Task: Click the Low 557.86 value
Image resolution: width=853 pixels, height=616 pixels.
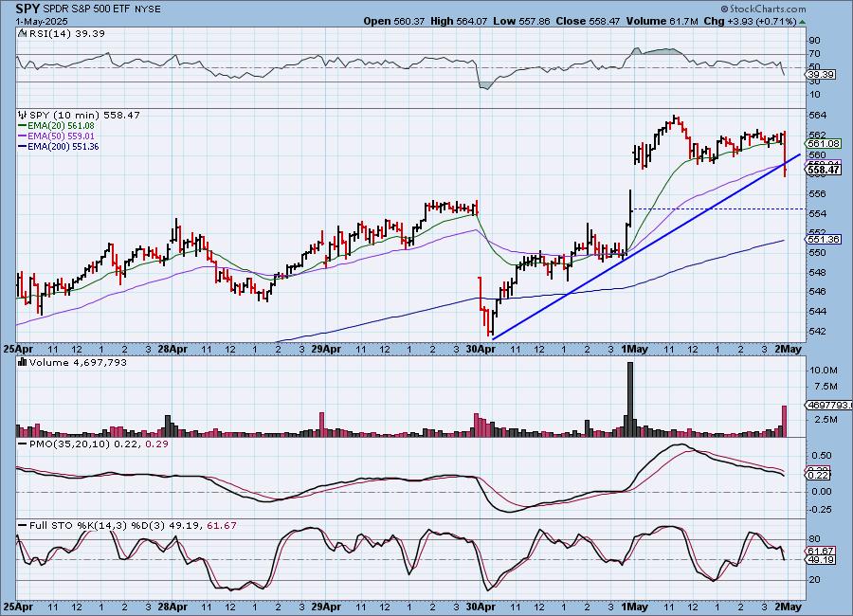Action: point(521,21)
